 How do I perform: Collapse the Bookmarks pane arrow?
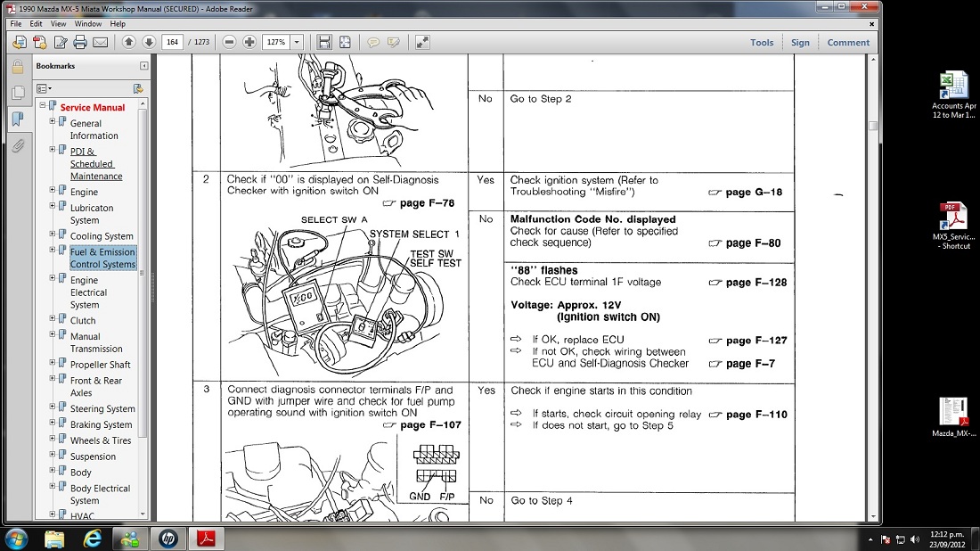(144, 66)
